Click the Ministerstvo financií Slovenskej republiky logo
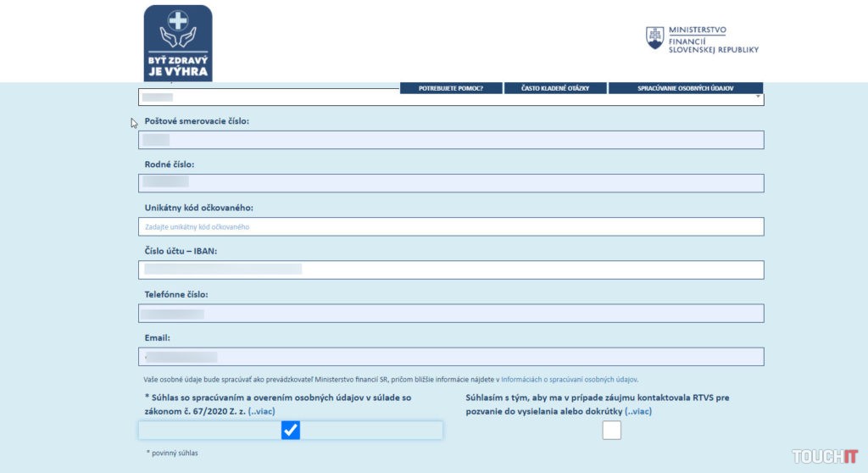868x473 pixels. pos(703,39)
